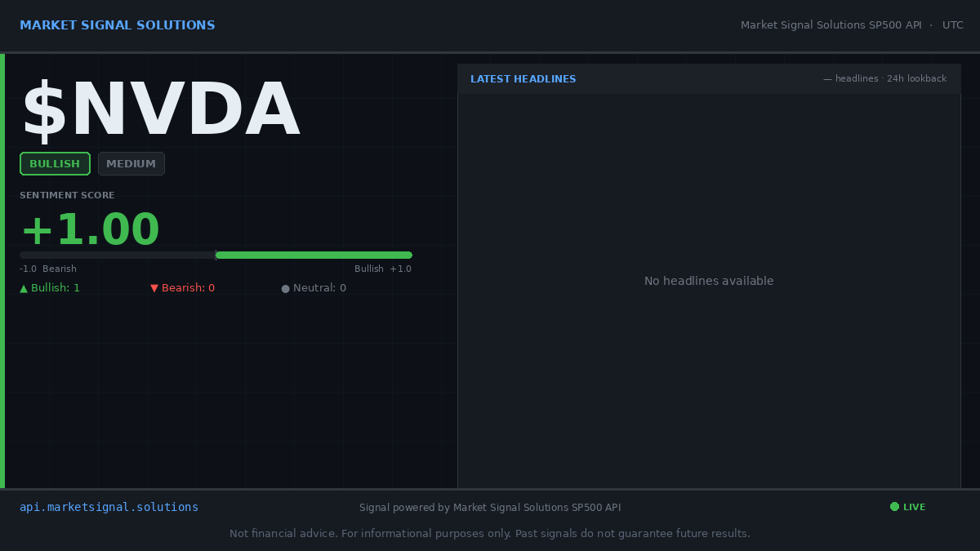Click the BULLISH signal badge

pyautogui.click(x=55, y=163)
